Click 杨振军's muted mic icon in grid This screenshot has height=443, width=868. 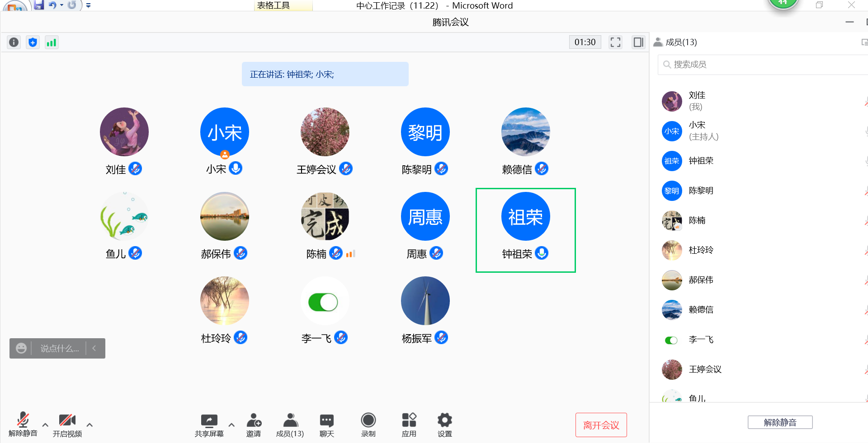pyautogui.click(x=441, y=338)
